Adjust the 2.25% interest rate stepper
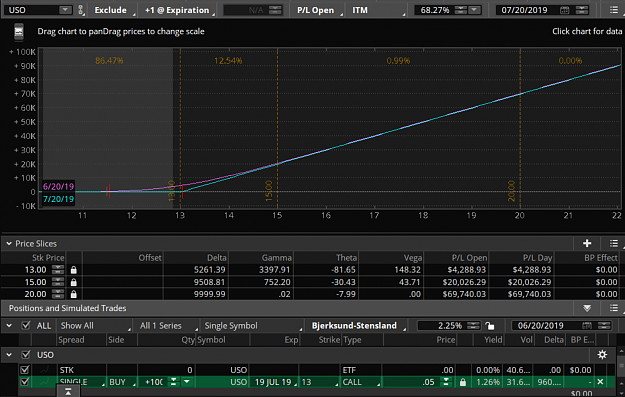625x397 pixels. [474, 326]
